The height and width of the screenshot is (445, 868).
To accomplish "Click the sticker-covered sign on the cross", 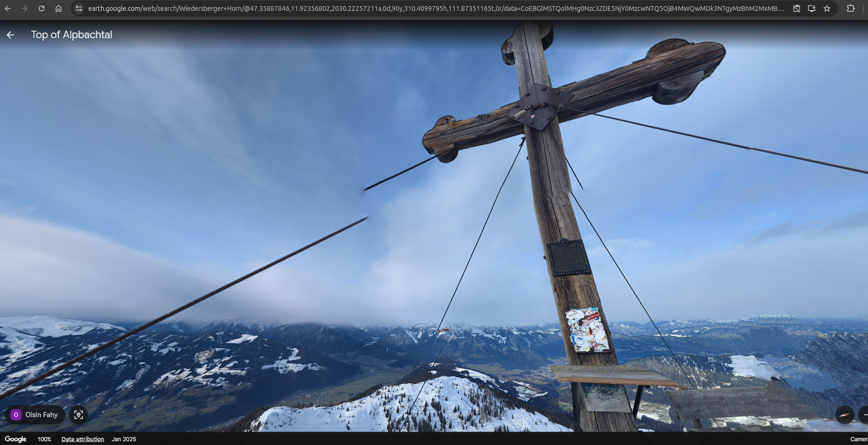I will point(587,330).
